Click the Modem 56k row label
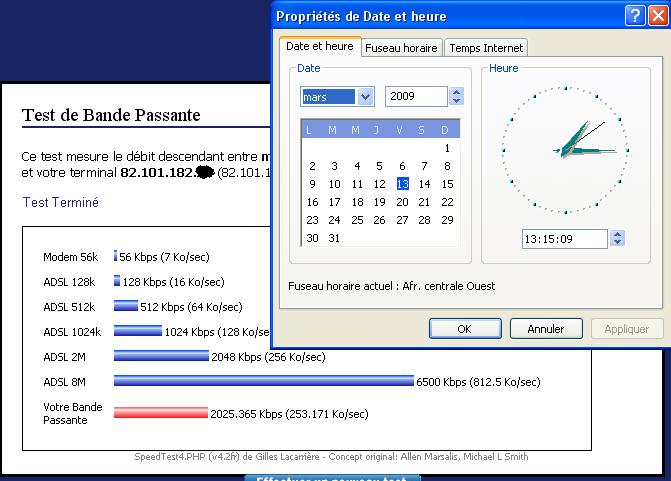The image size is (671, 481). coord(71,257)
